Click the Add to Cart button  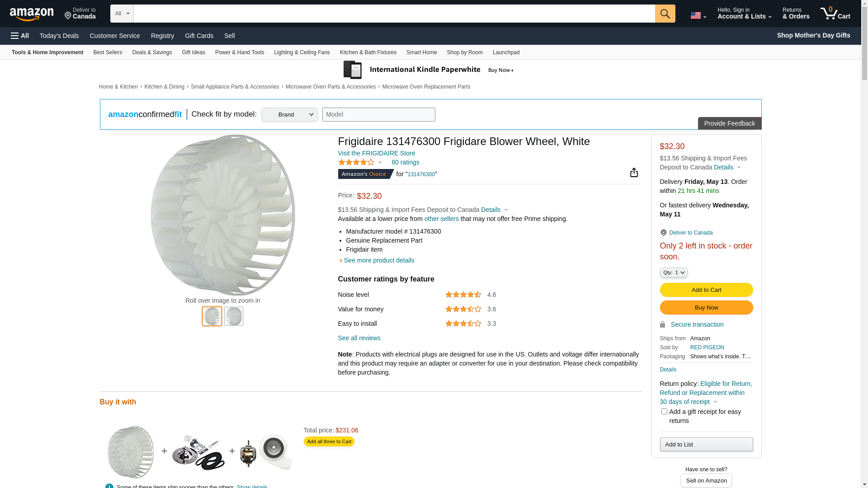coord(706,290)
